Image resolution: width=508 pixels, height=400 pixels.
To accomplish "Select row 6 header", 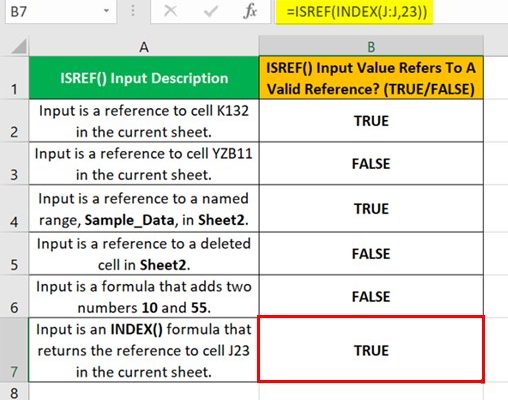I will (14, 296).
